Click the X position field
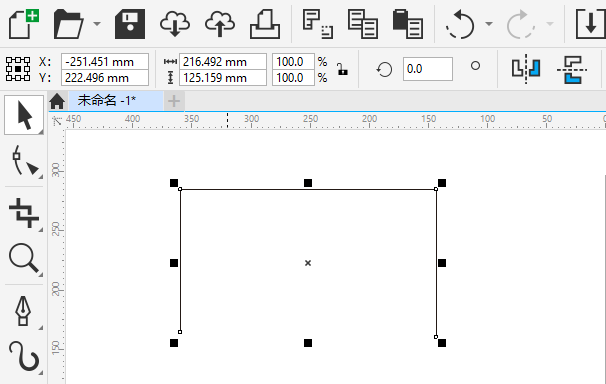Screen dimensions: 606x384 pos(105,61)
